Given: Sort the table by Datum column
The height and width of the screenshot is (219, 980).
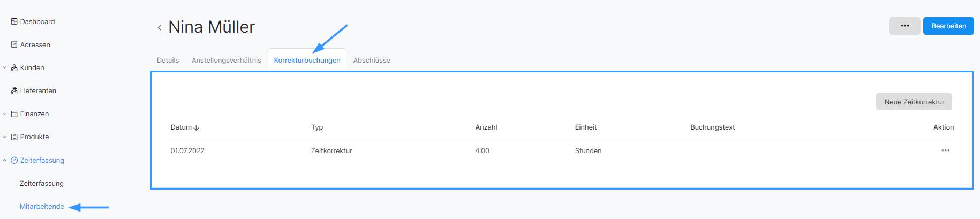Looking at the screenshot, I should [185, 127].
